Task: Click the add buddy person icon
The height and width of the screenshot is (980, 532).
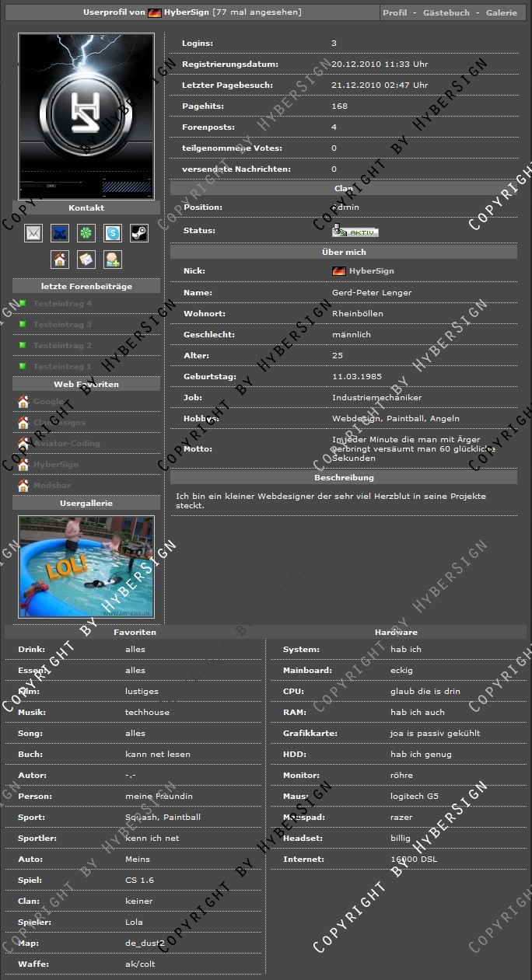Action: pyautogui.click(x=113, y=260)
